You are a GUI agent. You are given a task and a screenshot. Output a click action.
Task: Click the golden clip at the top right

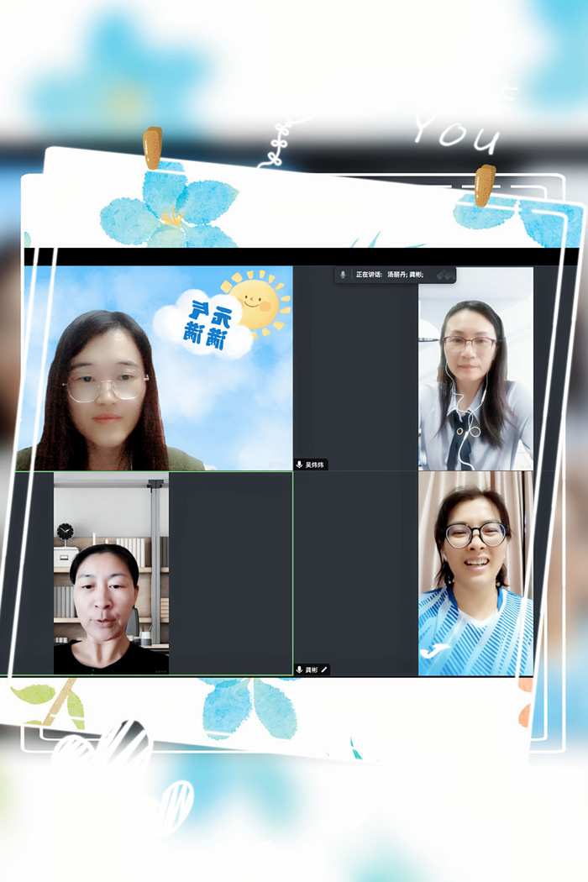pyautogui.click(x=485, y=185)
